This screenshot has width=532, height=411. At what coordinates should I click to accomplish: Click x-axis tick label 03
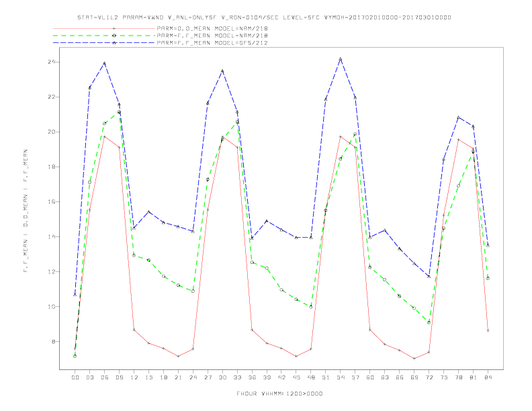coord(89,377)
